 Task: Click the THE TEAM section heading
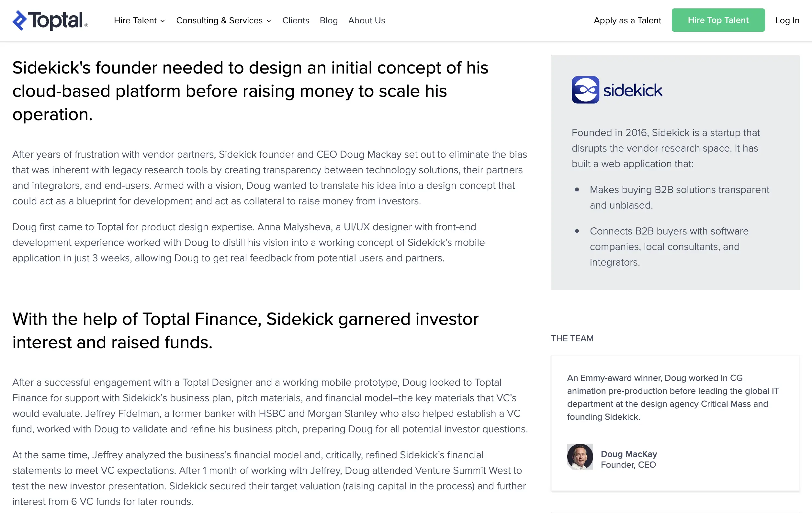point(572,338)
